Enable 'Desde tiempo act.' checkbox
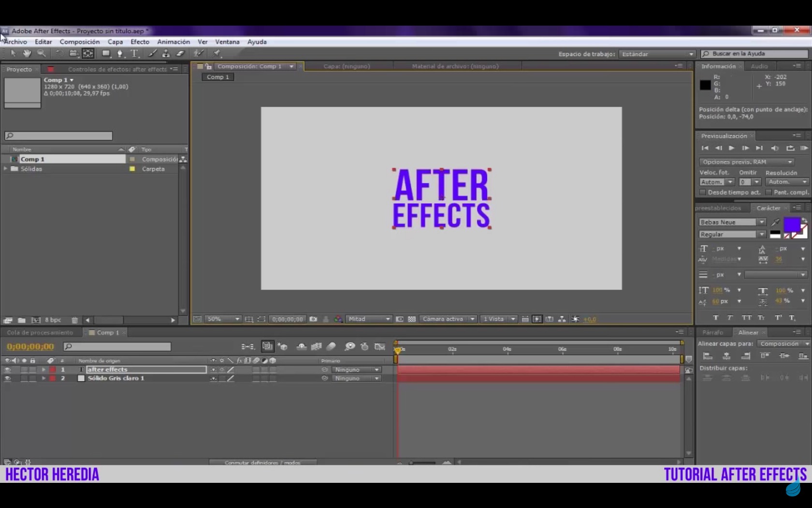Viewport: 812px width, 508px height. [x=703, y=193]
